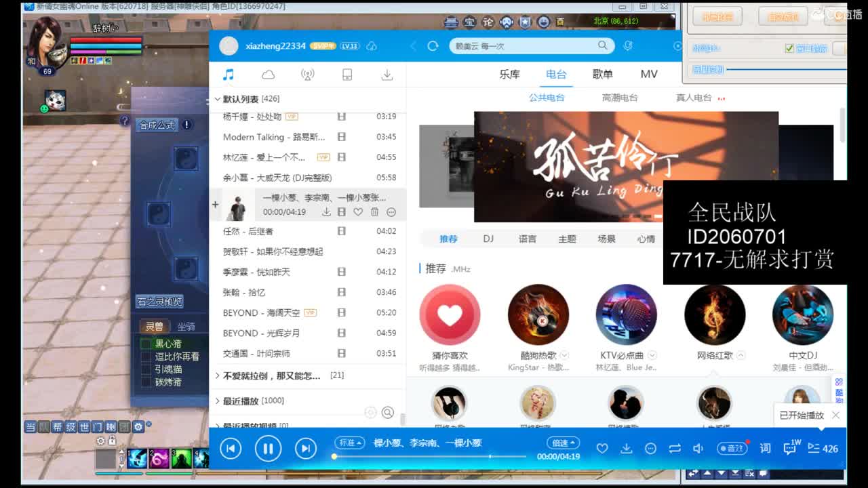The width and height of the screenshot is (868, 488).
Task: Expand the 不爱就拉倒 playlist group
Action: (x=217, y=375)
